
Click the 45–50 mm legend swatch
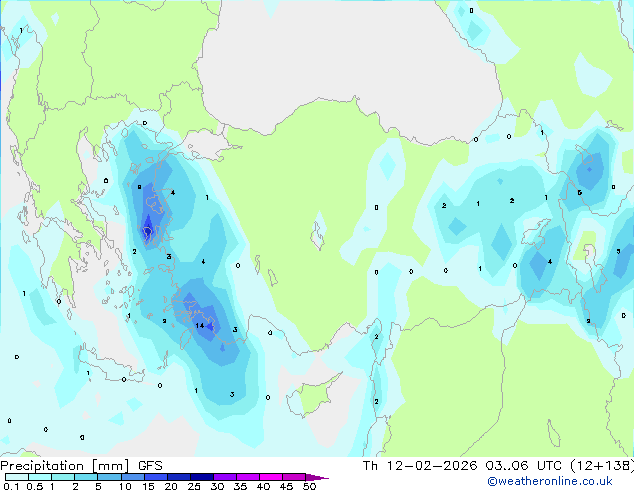(x=294, y=477)
